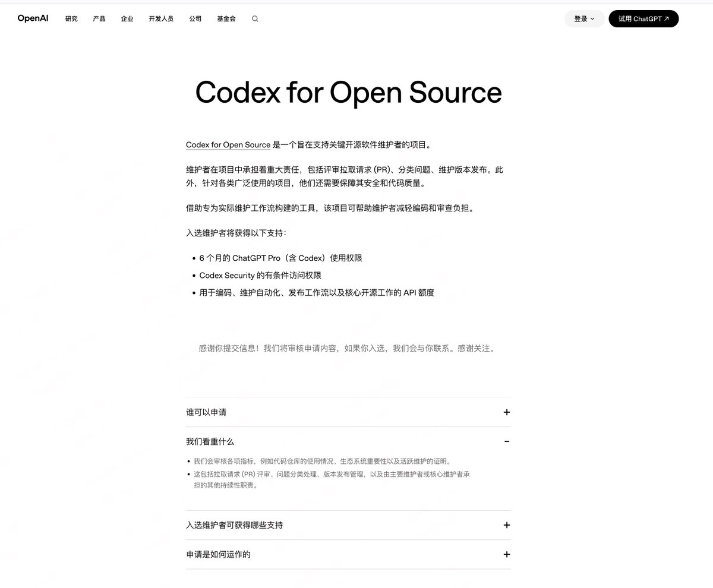
Task: Click 申请是如何运作的 heading text
Action: 218,554
